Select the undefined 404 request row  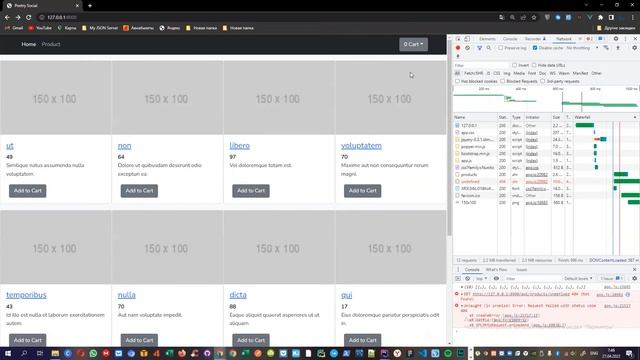pyautogui.click(x=546, y=182)
